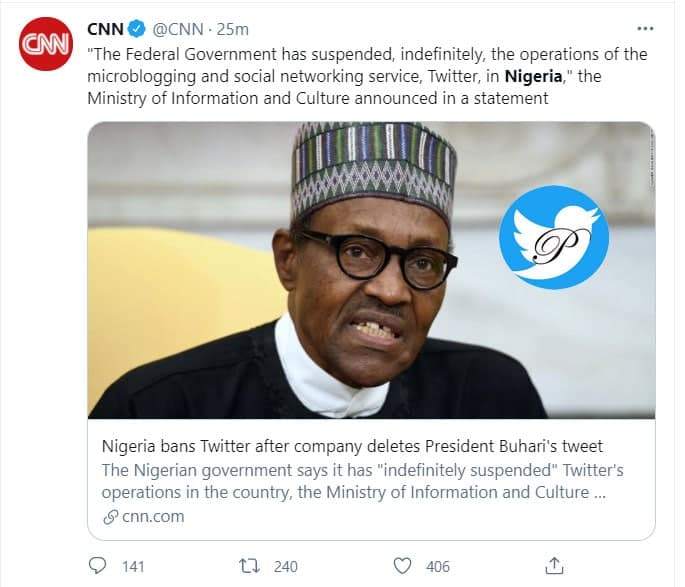Click the 240 retweets count
The width and height of the screenshot is (685, 587).
[285, 567]
